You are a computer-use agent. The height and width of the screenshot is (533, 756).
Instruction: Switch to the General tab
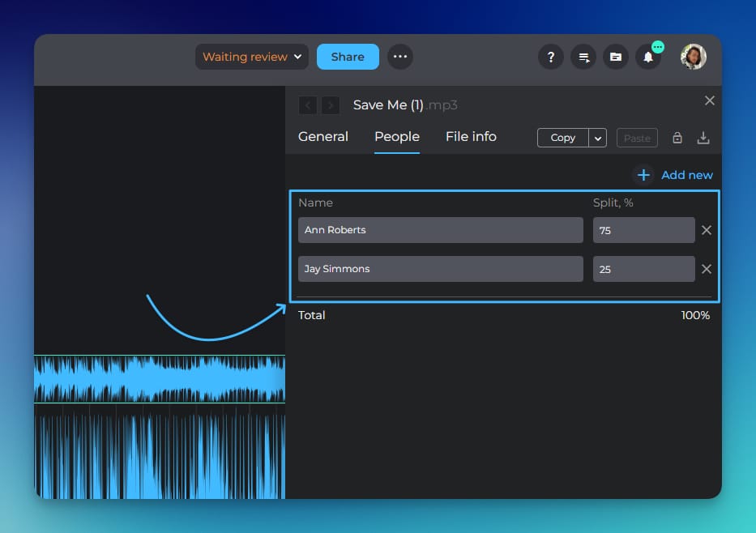tap(323, 136)
